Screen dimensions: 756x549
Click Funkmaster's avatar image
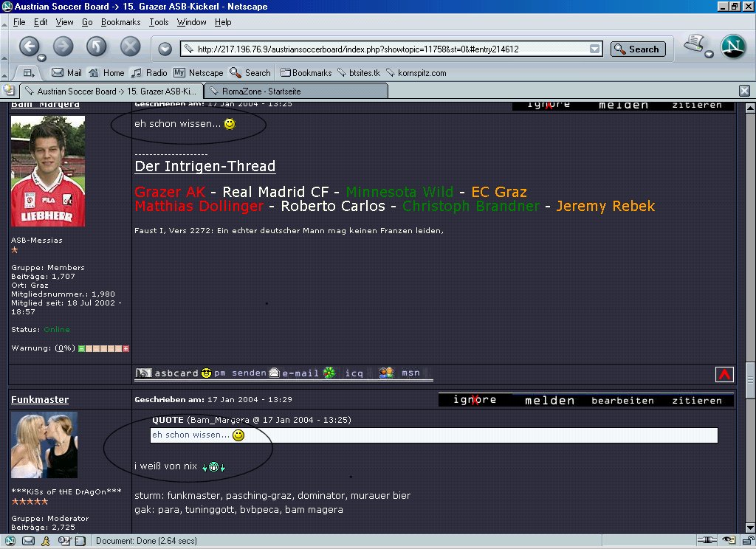(x=44, y=445)
